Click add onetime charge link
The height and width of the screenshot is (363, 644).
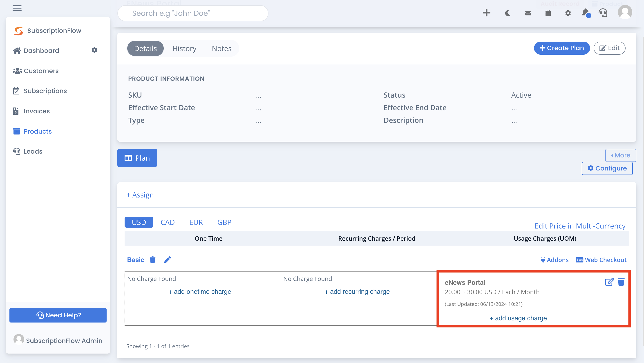click(199, 291)
